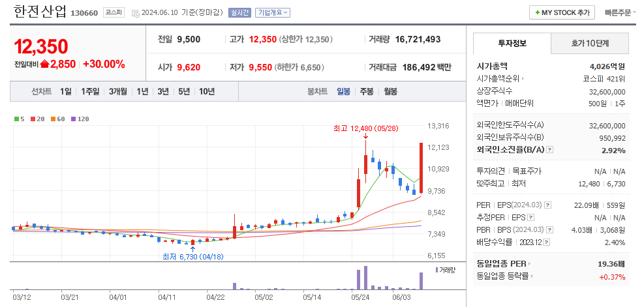The height and width of the screenshot is (307, 644).
Task: Select 3개월 line chart period
Action: [118, 91]
